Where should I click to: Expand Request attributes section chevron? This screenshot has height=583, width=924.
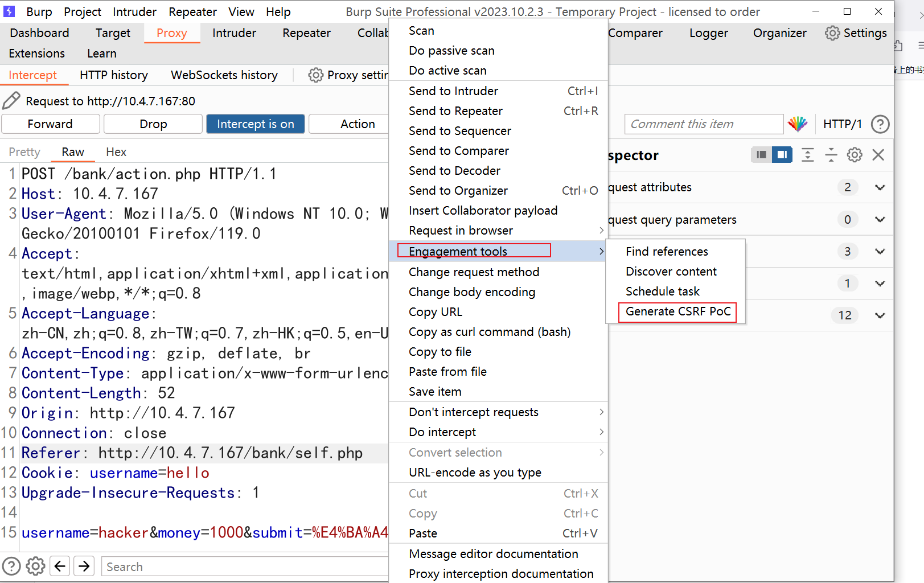880,187
